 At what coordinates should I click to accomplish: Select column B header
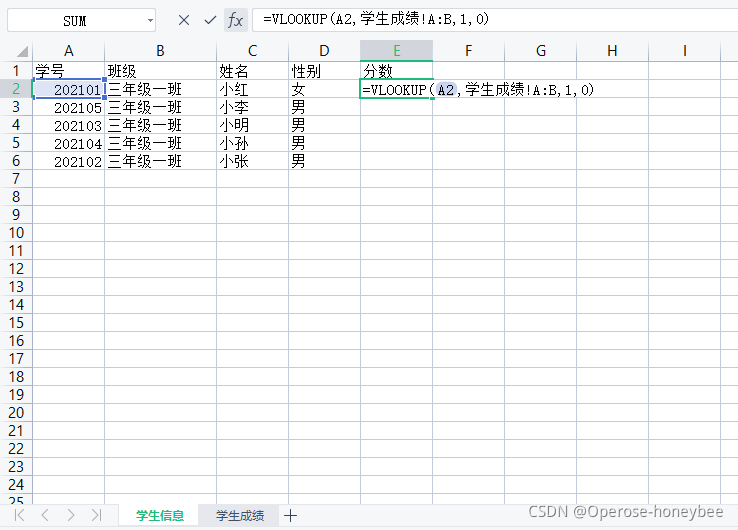point(160,51)
